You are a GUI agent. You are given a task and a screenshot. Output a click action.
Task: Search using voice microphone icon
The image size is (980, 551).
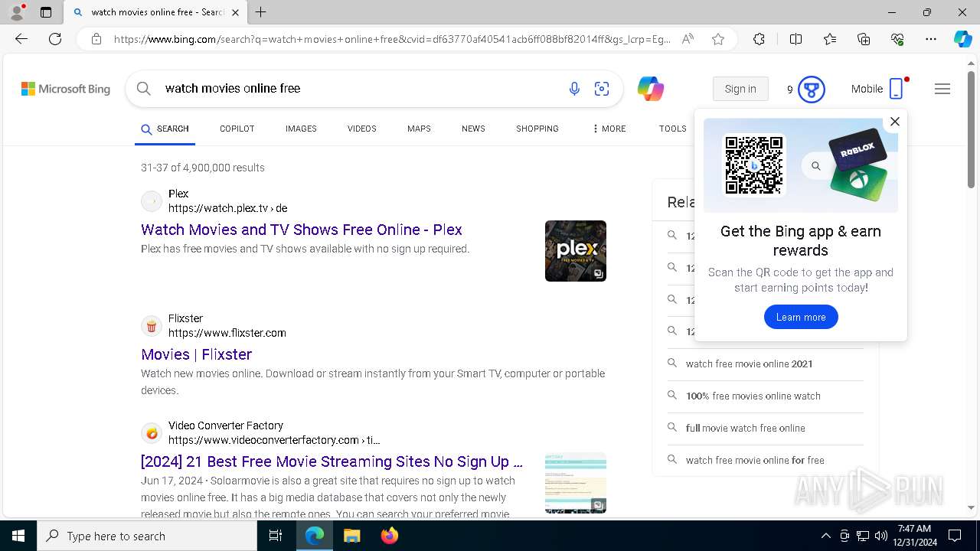click(574, 89)
